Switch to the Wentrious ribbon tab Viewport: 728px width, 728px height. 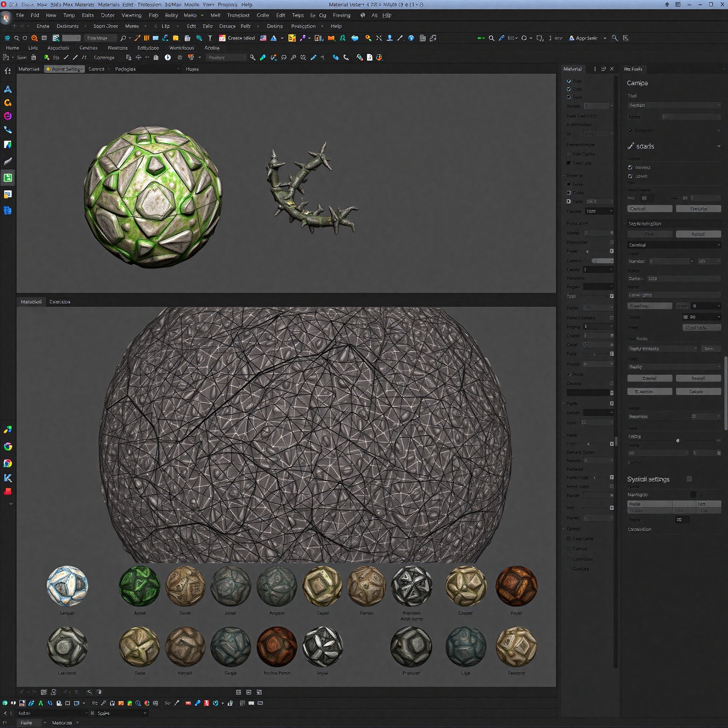[x=182, y=48]
